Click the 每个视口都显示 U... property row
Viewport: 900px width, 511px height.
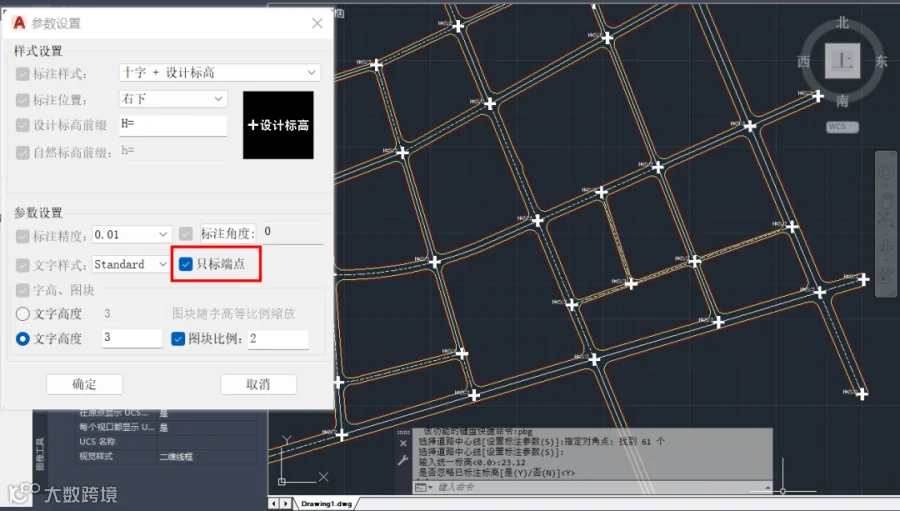coord(165,427)
